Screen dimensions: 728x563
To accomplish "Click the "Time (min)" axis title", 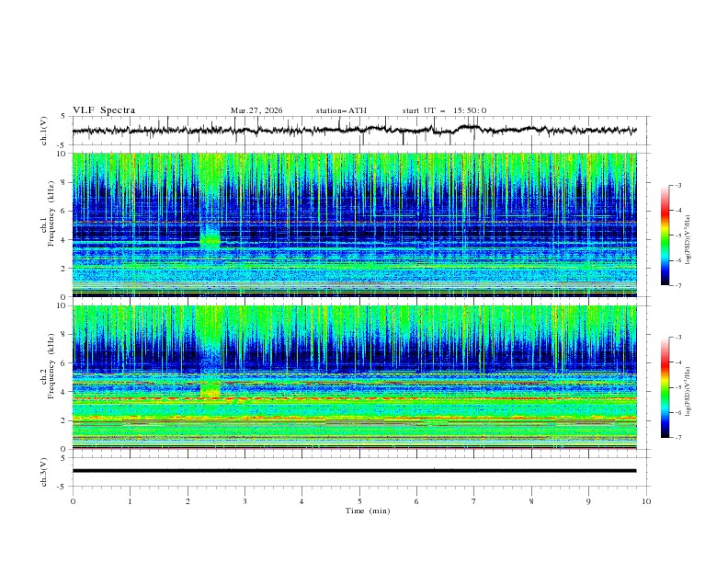I will click(x=368, y=511).
